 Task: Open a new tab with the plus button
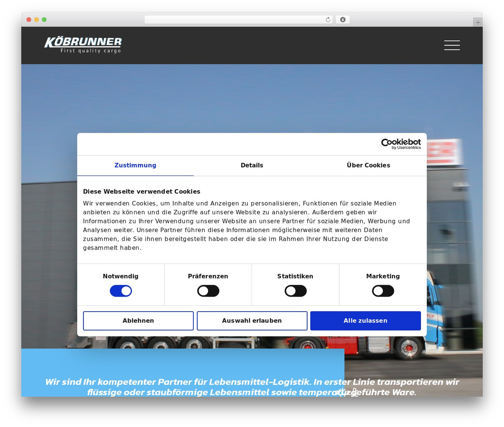[478, 22]
